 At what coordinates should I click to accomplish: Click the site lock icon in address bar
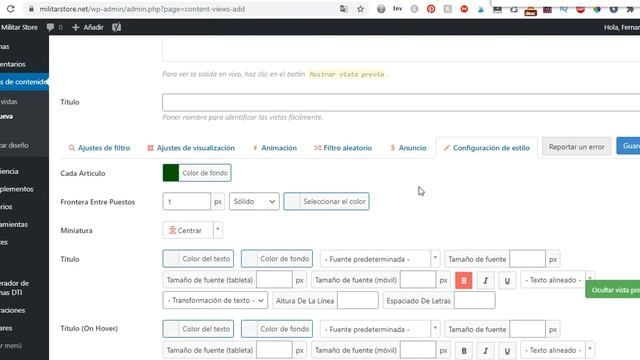pyautogui.click(x=31, y=9)
